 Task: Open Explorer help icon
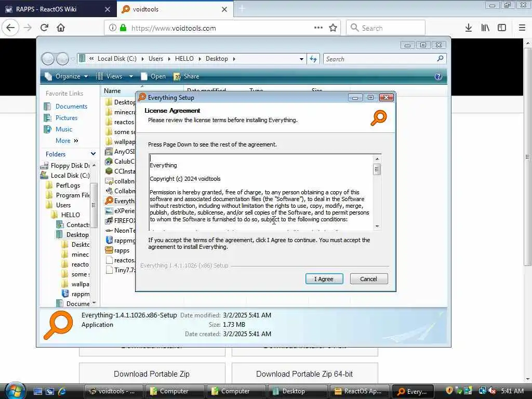tap(438, 76)
